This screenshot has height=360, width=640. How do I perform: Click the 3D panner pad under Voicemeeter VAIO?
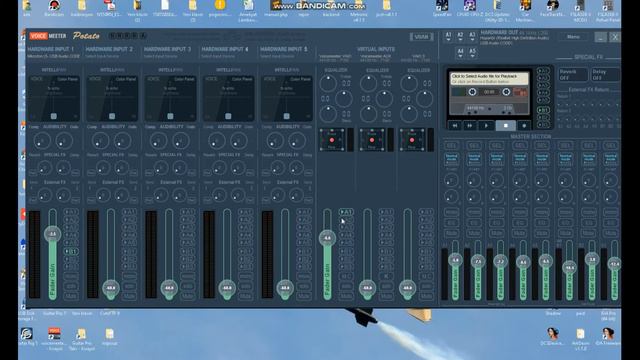(332, 140)
